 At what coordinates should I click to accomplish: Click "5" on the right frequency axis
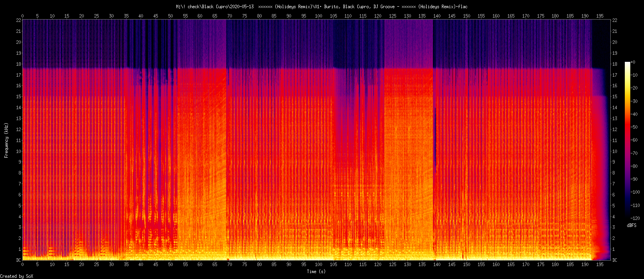pyautogui.click(x=614, y=206)
